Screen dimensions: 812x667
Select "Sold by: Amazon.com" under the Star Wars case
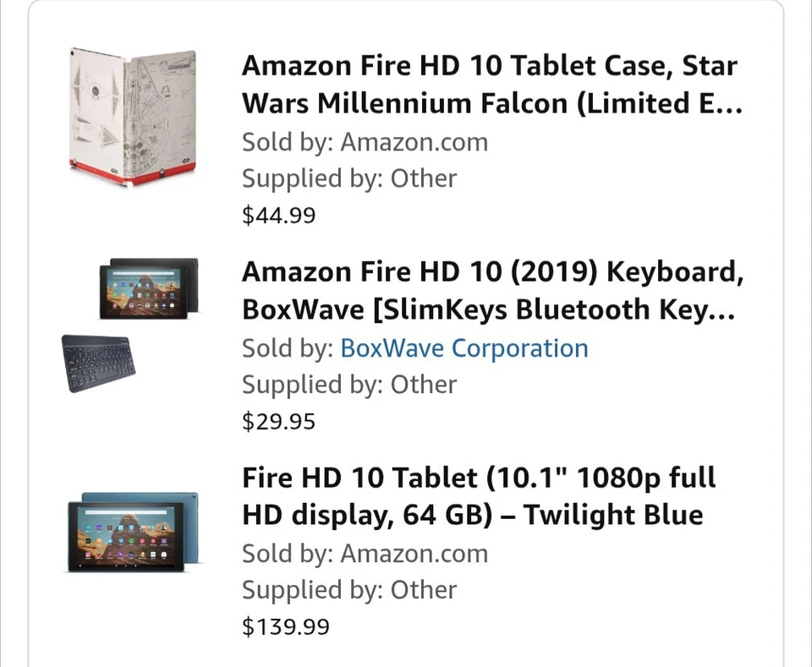click(x=365, y=142)
